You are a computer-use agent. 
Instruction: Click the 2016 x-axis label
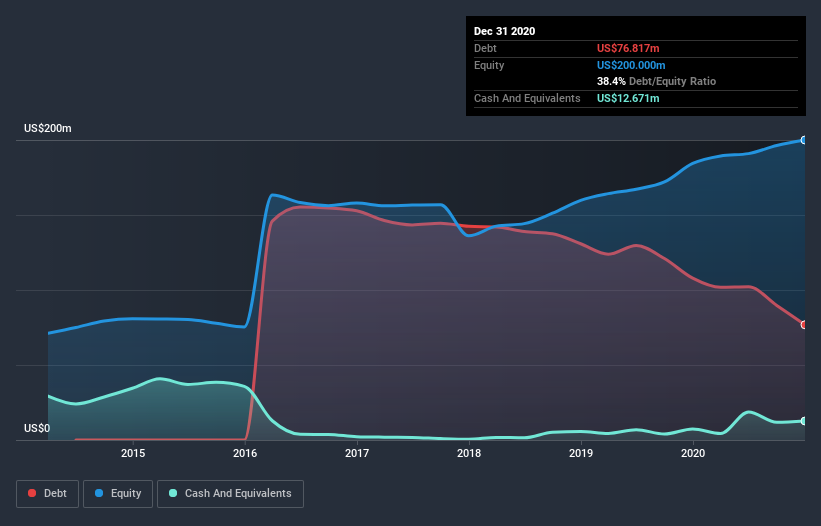[245, 453]
